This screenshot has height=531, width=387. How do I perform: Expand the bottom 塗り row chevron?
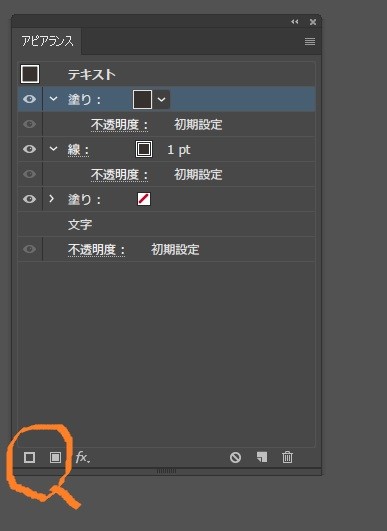[x=51, y=199]
